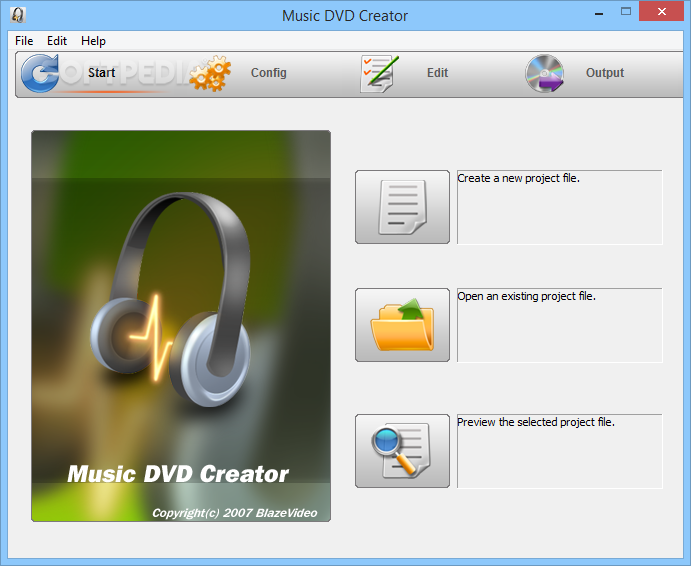This screenshot has width=691, height=566.
Task: Click the Output disc icon
Action: 545,74
